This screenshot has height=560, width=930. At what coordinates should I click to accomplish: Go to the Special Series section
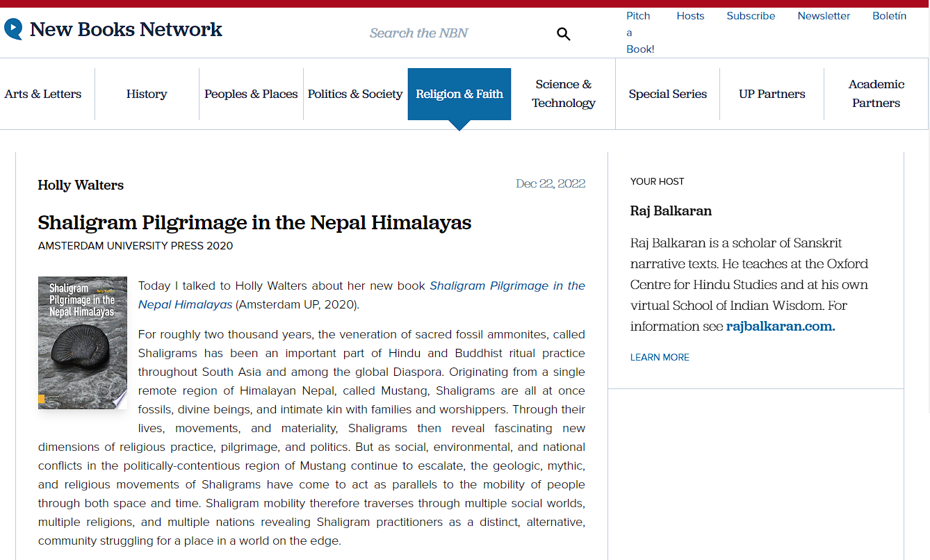667,94
